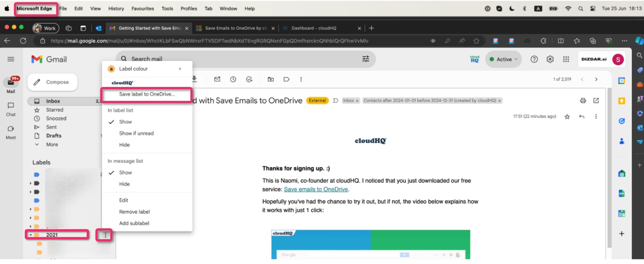Click the Compose button

coord(52,82)
